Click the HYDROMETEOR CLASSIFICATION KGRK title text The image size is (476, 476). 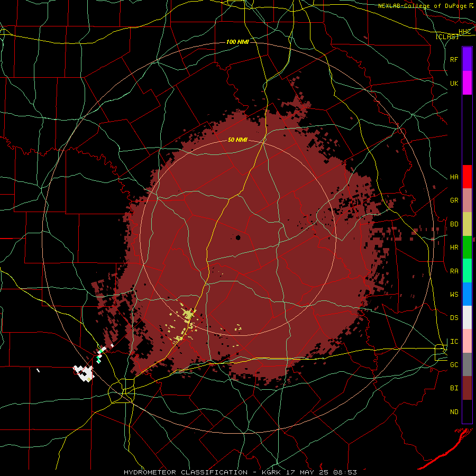tap(240, 472)
